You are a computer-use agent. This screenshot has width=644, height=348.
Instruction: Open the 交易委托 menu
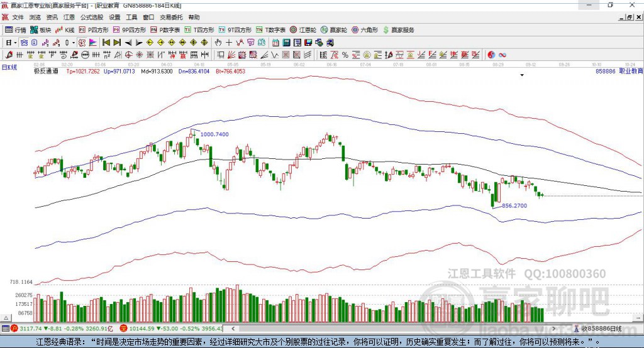171,17
